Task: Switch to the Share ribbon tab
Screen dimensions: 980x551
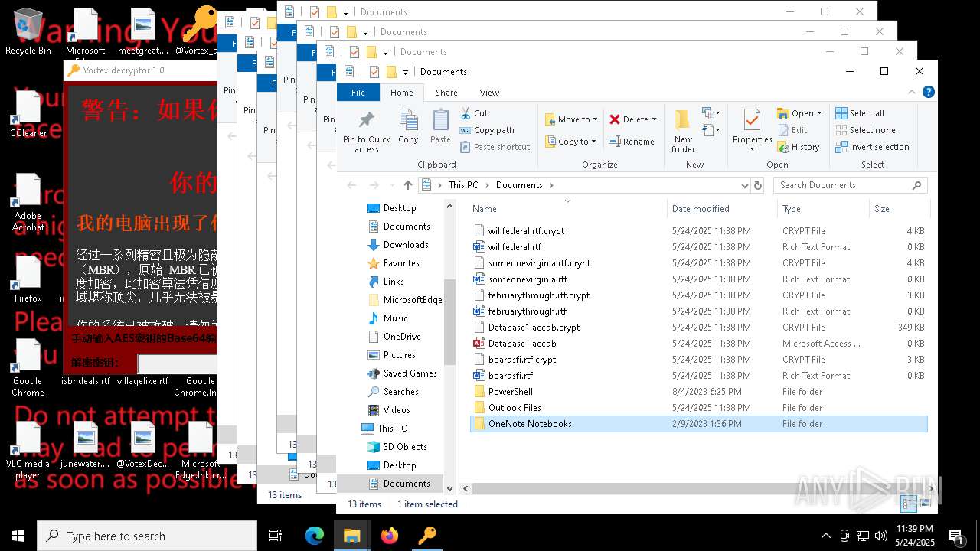Action: 446,93
